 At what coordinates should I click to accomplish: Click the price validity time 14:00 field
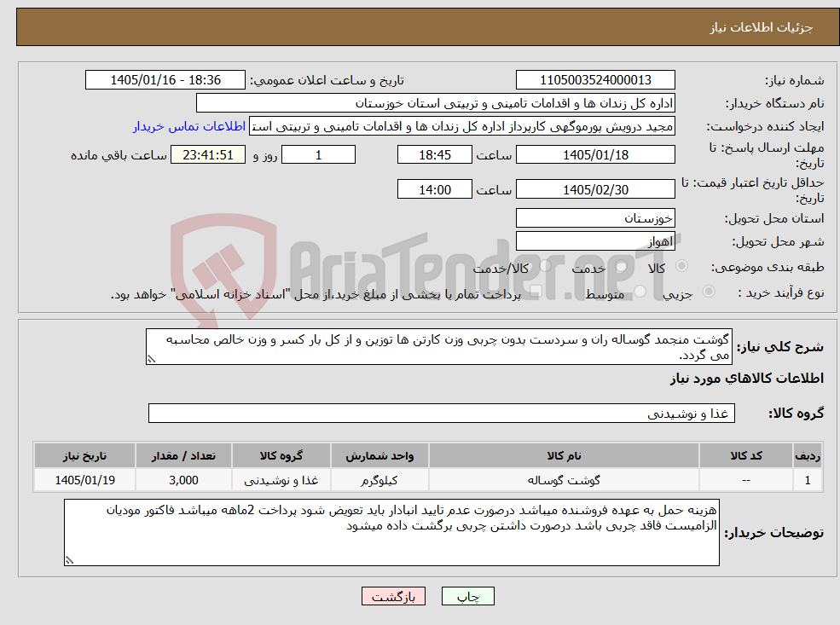pos(434,189)
